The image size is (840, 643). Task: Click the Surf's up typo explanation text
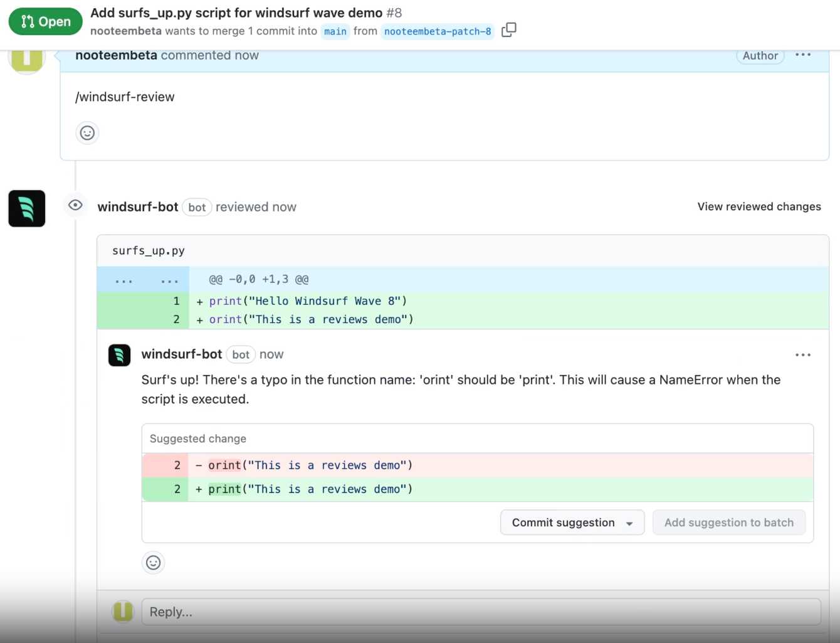click(x=461, y=390)
